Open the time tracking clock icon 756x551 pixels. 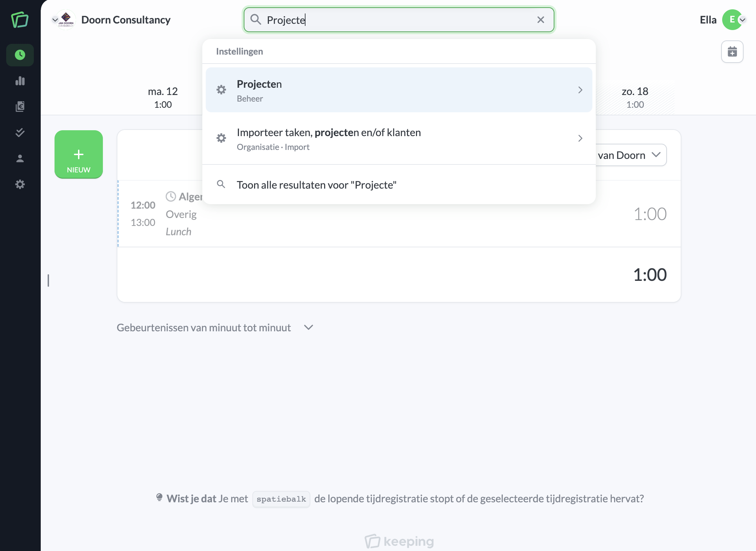[20, 55]
